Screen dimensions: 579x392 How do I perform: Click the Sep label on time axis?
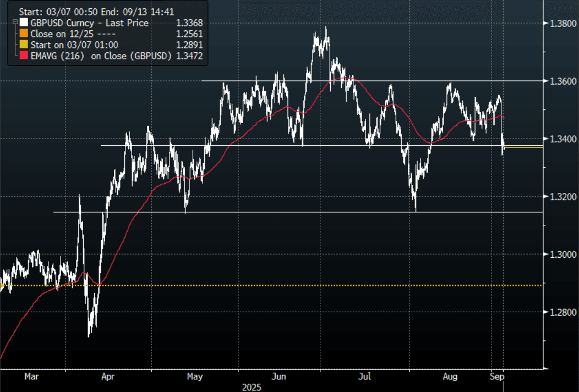pos(496,377)
